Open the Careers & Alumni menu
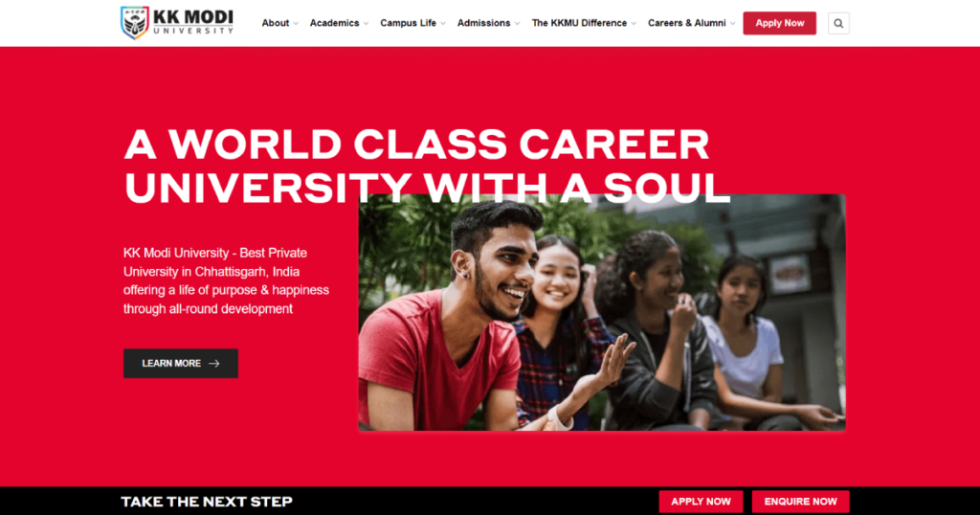Screen dimensions: 980x515 [687, 23]
